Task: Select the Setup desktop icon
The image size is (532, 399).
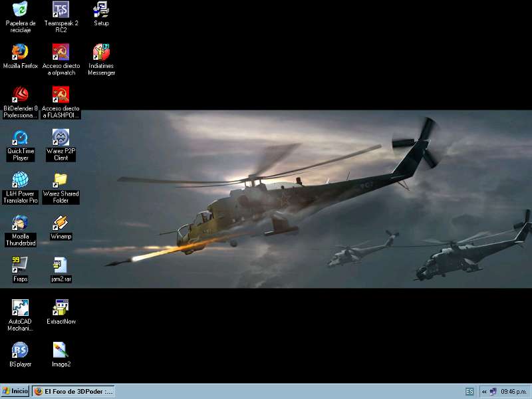Action: pyautogui.click(x=101, y=9)
